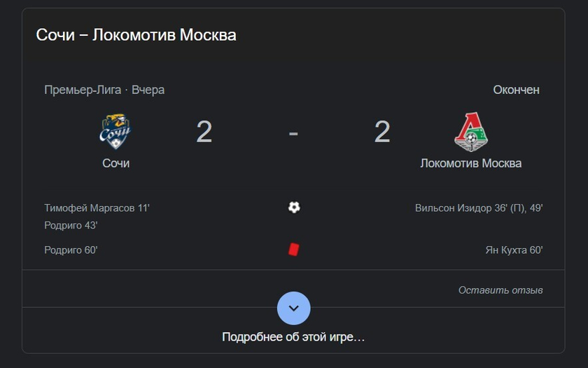Image resolution: width=588 pixels, height=368 pixels.
Task: Click the 'Окончен' match status text
Action: (x=516, y=90)
